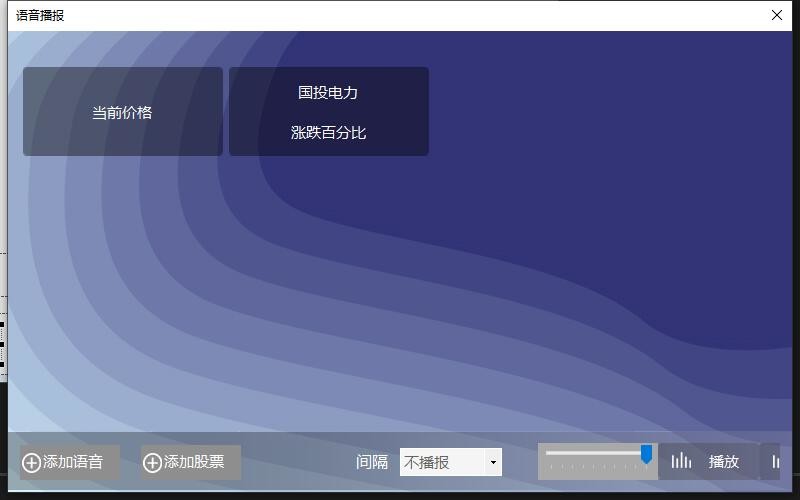
Task: Click the 间隔 label
Action: 371,462
